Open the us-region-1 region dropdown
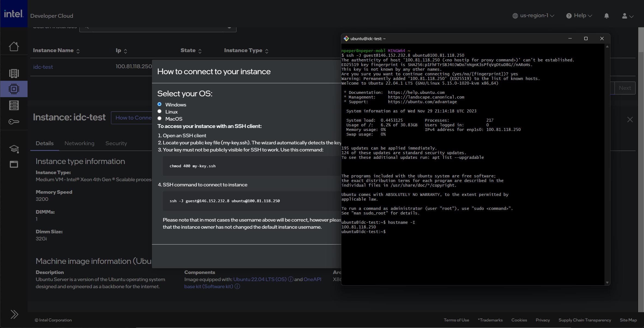The width and height of the screenshot is (644, 328). point(533,16)
